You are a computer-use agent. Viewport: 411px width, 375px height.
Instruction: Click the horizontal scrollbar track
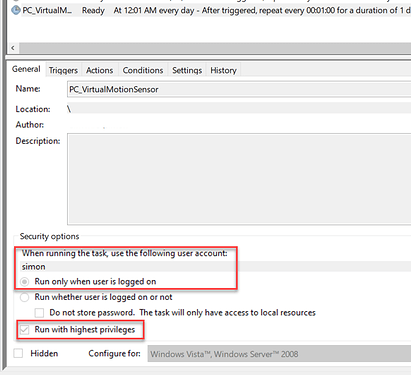pos(215,48)
